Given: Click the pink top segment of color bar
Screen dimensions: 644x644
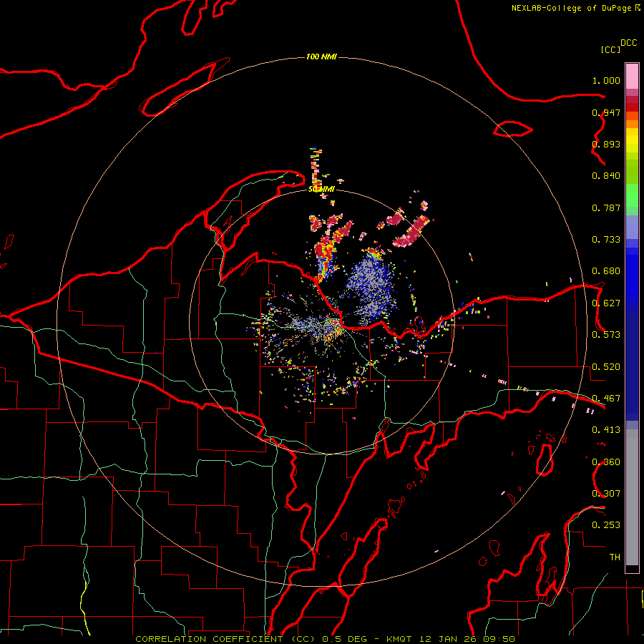Looking at the screenshot, I should pos(632,77).
